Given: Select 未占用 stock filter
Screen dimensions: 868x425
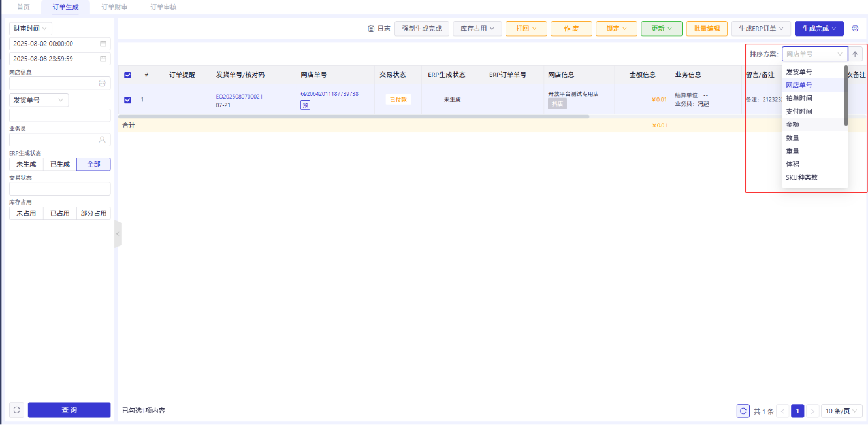Looking at the screenshot, I should [25, 213].
